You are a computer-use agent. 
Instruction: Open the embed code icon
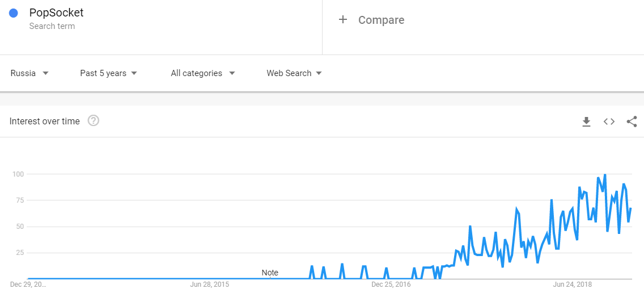coord(609,122)
